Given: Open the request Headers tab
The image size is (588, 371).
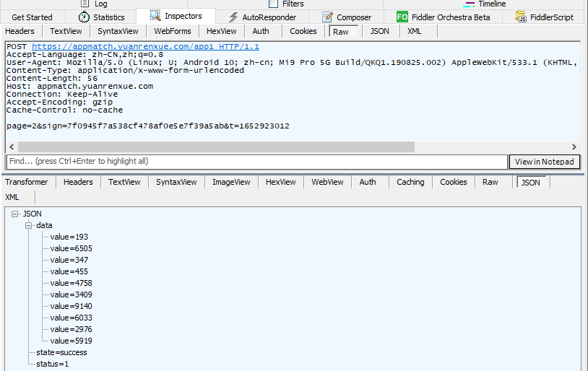Looking at the screenshot, I should (20, 31).
